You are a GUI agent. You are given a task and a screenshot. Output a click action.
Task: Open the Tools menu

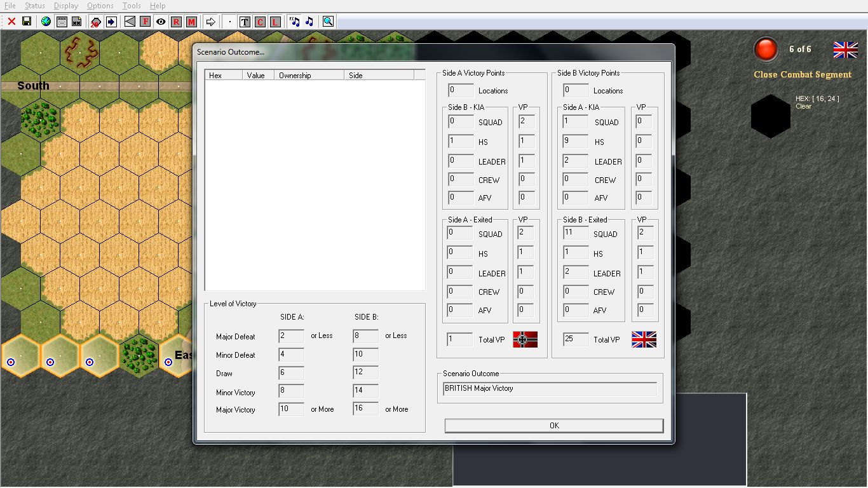[x=132, y=6]
